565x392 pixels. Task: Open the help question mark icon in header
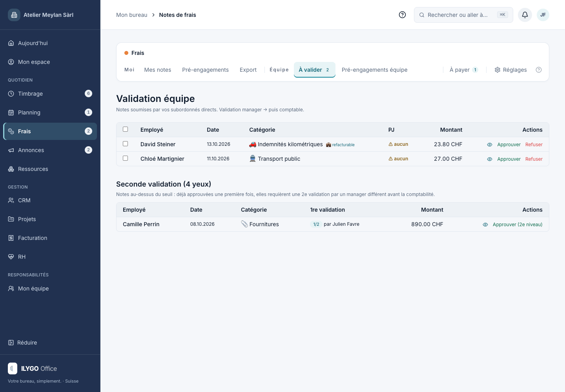(402, 15)
